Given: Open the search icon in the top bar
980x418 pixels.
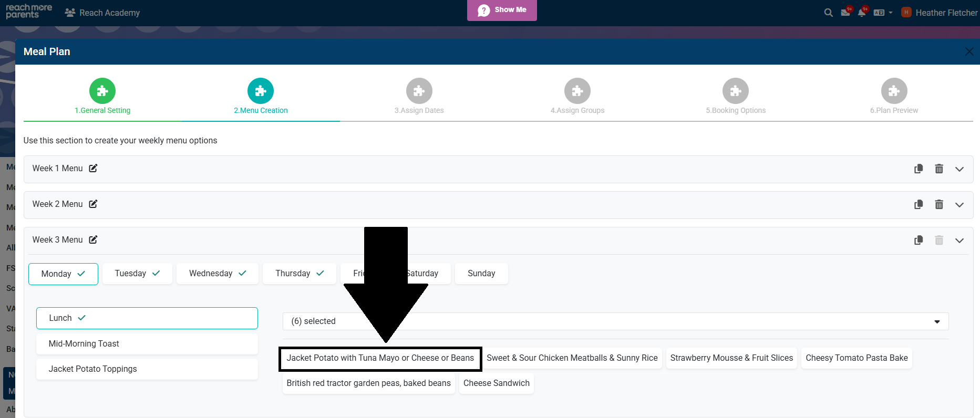Looking at the screenshot, I should click(x=828, y=13).
